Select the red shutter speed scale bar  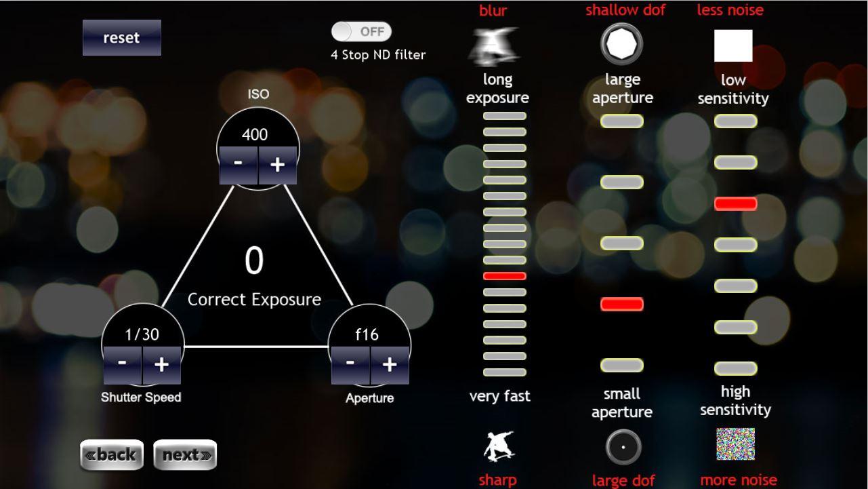pyautogui.click(x=504, y=276)
